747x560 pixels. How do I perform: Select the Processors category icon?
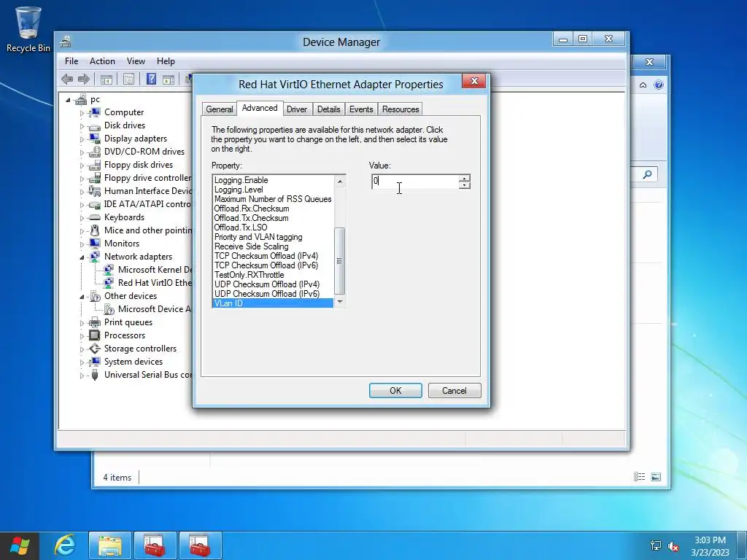(x=95, y=335)
